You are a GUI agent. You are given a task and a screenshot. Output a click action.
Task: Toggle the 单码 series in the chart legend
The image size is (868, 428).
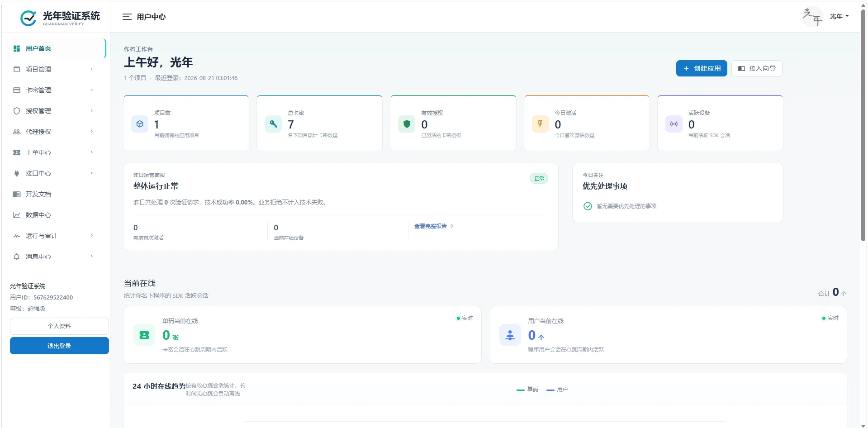pos(527,390)
